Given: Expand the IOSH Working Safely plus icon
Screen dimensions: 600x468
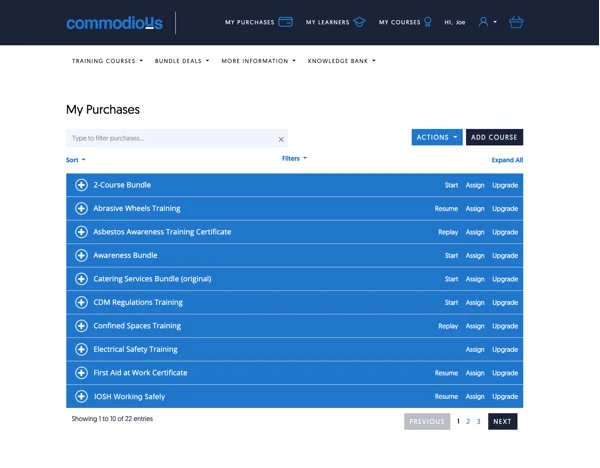Looking at the screenshot, I should pyautogui.click(x=82, y=396).
